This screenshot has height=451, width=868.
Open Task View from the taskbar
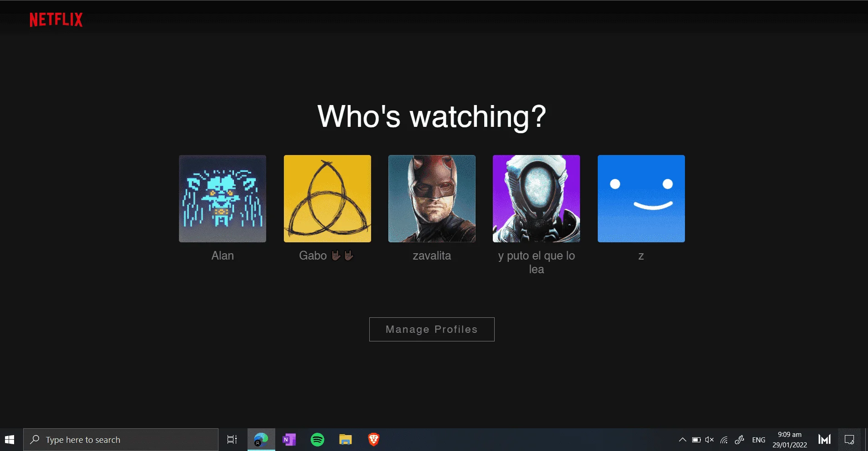point(232,440)
